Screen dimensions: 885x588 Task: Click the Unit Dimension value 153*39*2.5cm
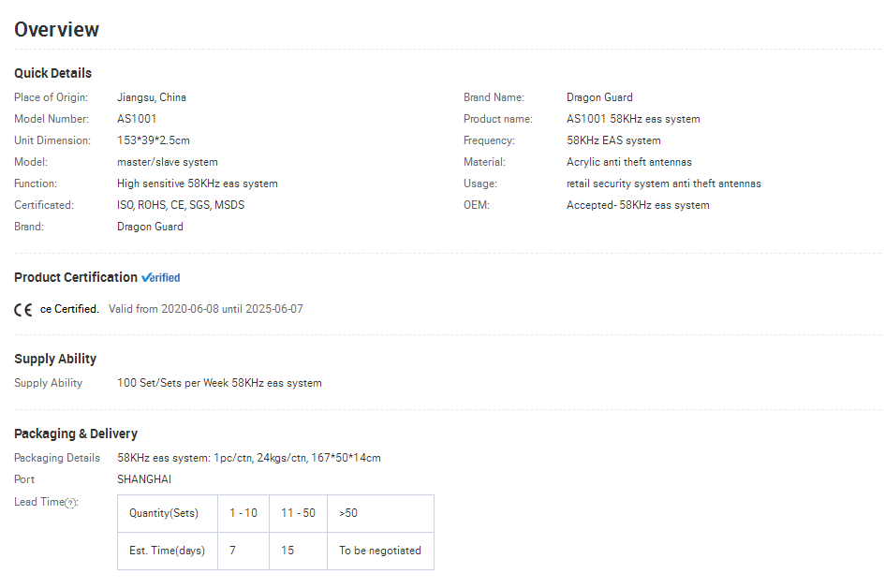point(154,140)
